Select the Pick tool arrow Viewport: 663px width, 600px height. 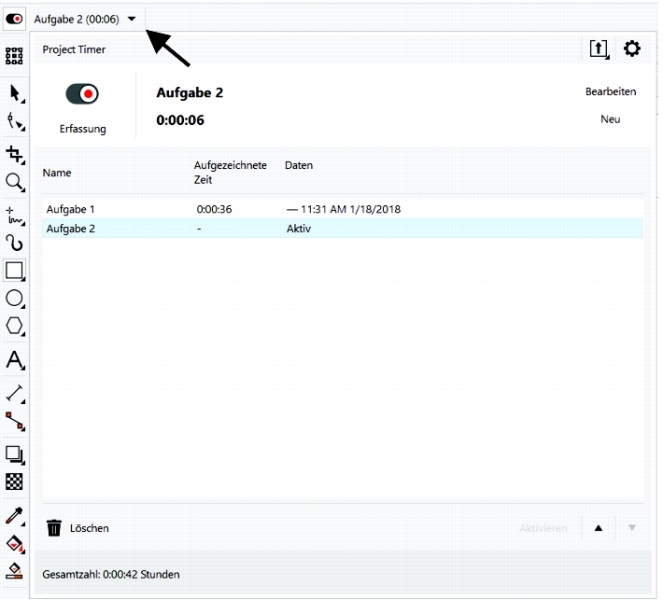[x=14, y=93]
